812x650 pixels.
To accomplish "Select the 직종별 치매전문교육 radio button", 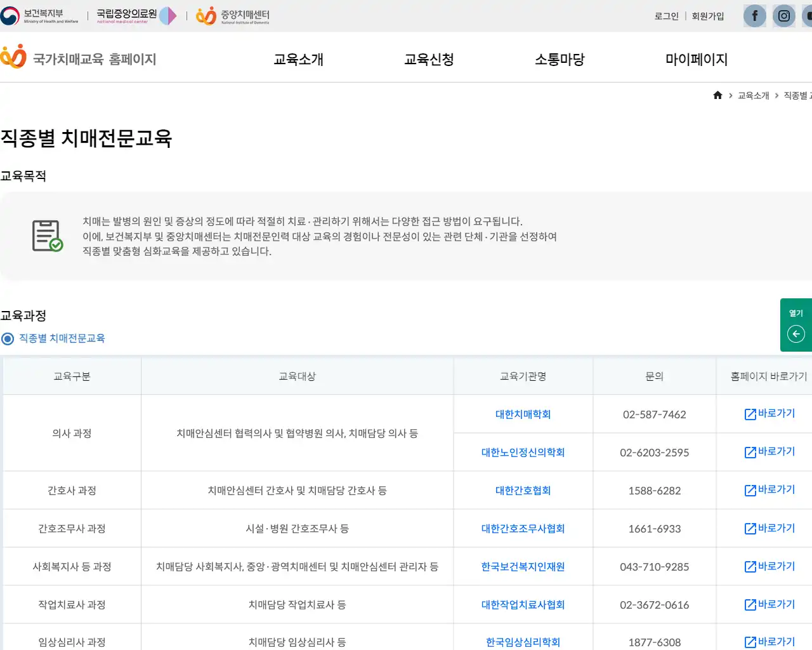I will [8, 339].
